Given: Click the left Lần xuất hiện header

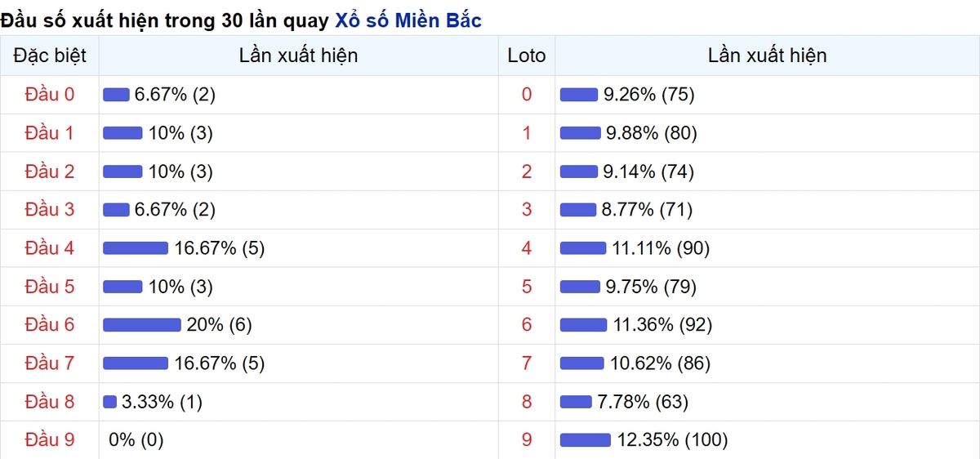Looking at the screenshot, I should 299,56.
